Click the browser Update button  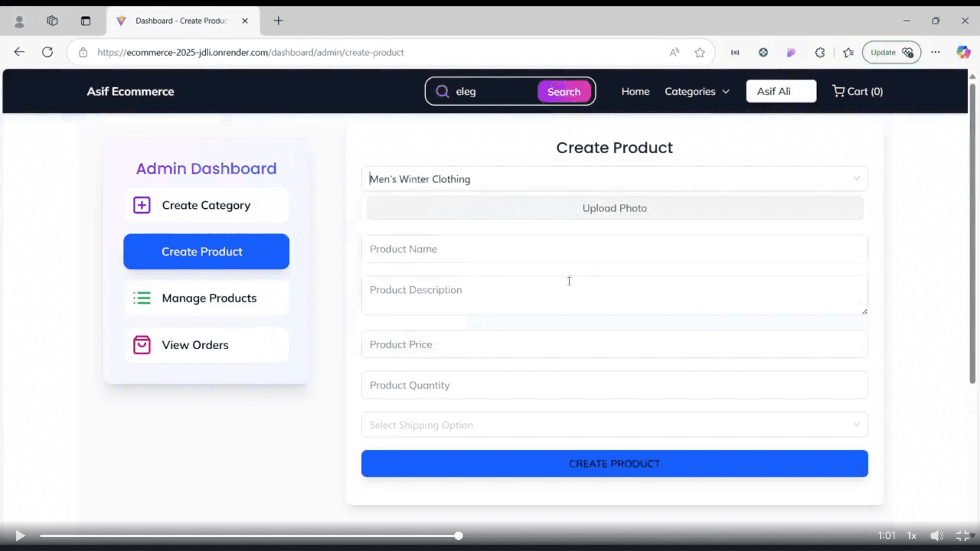tap(891, 52)
